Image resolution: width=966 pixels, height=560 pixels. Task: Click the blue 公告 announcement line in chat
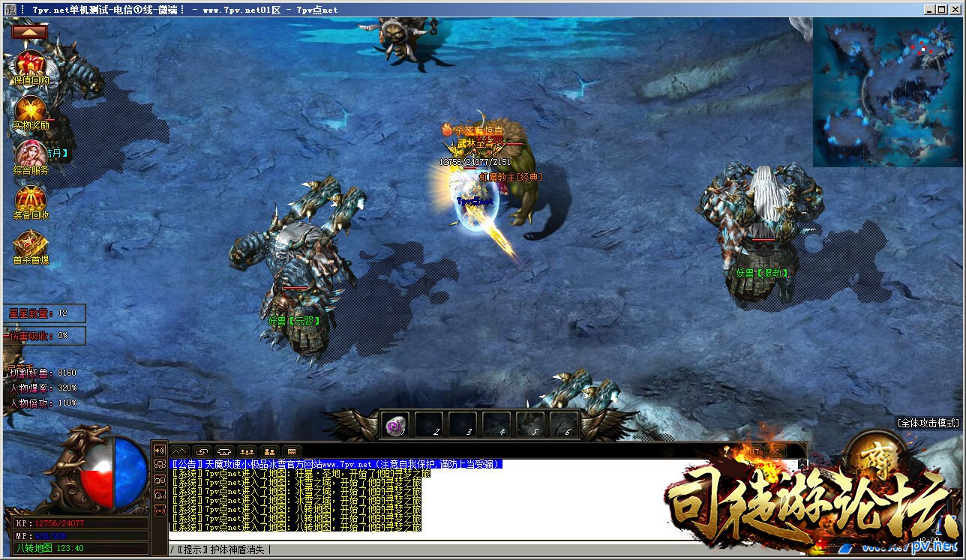point(336,465)
